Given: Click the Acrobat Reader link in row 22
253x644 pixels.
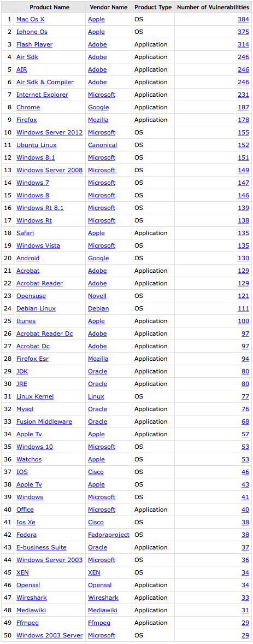Looking at the screenshot, I should click(x=39, y=283).
